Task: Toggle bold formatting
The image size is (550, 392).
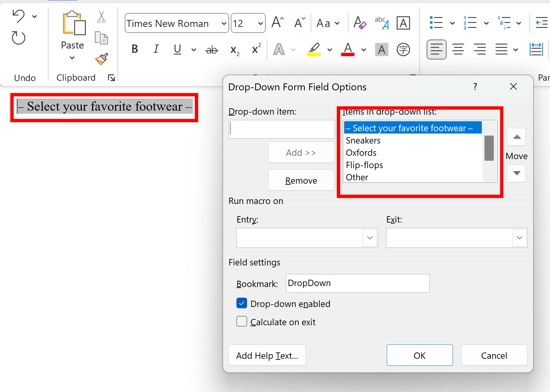Action: coord(134,49)
